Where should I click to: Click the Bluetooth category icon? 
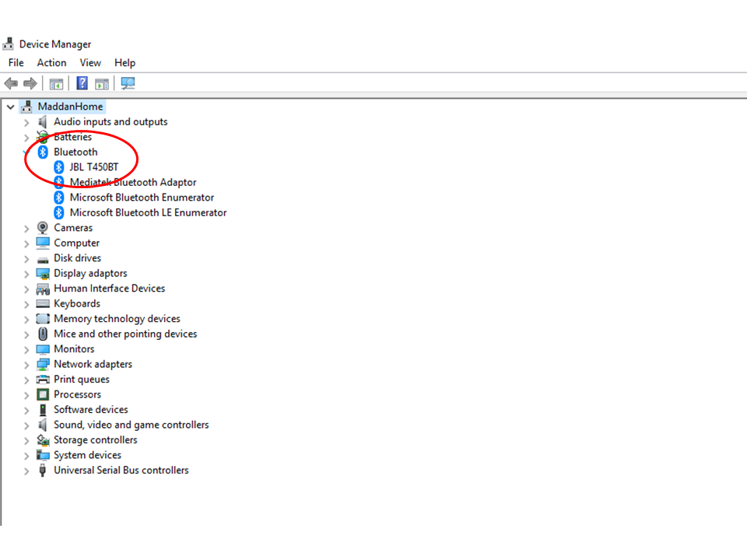point(43,152)
